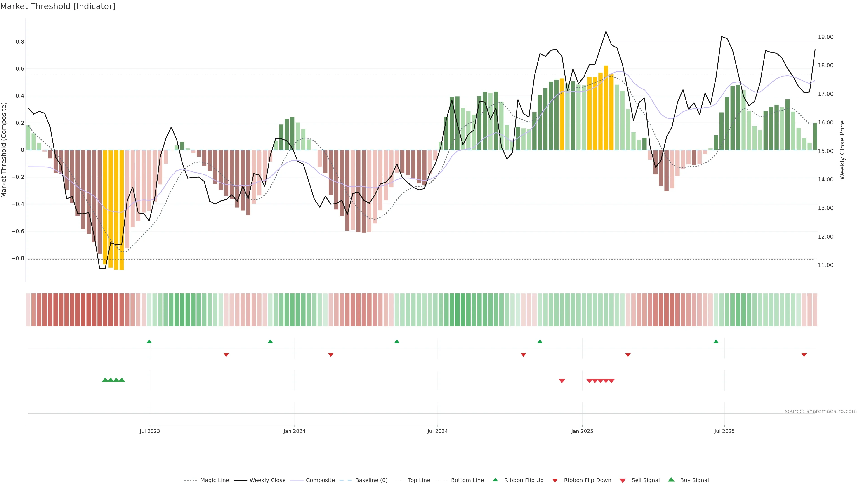Click the tallest yellow bar near Jan 2025
The height and width of the screenshot is (488, 868).
[606, 108]
